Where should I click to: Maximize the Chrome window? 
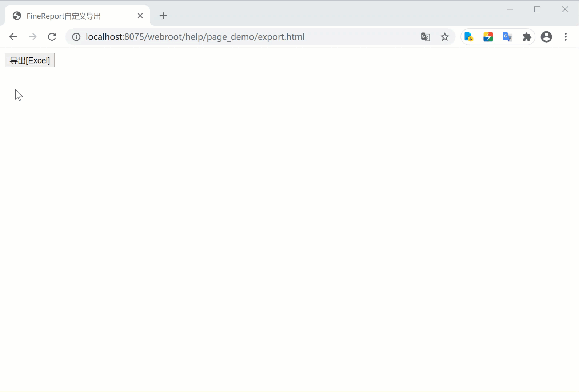point(537,9)
